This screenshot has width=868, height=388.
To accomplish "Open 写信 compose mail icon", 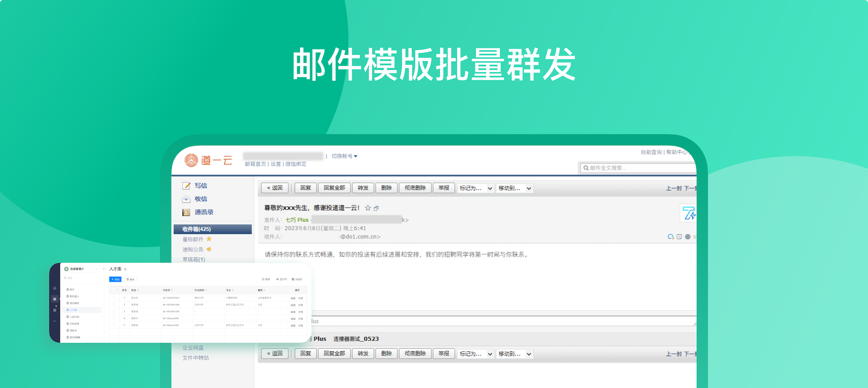I will coord(187,185).
